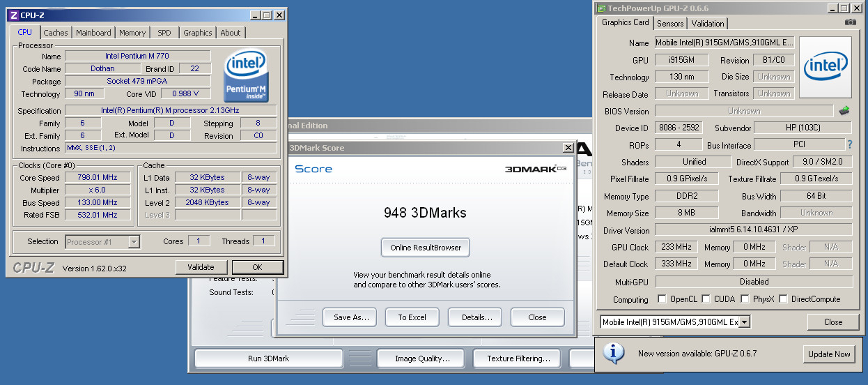This screenshot has width=868, height=385.
Task: Click Run 3DMark in the background window
Action: pyautogui.click(x=269, y=358)
